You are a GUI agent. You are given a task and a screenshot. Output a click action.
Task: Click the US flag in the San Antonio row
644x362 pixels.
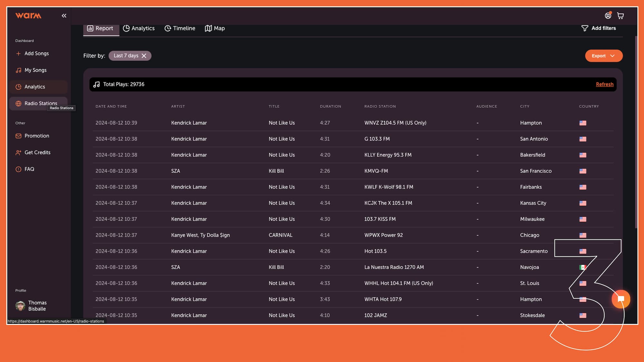click(583, 139)
